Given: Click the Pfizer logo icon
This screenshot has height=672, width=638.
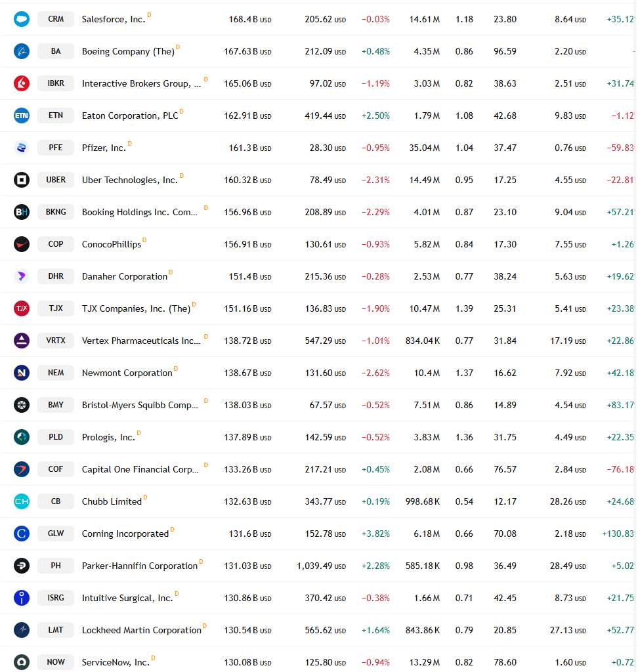Looking at the screenshot, I should coord(22,148).
